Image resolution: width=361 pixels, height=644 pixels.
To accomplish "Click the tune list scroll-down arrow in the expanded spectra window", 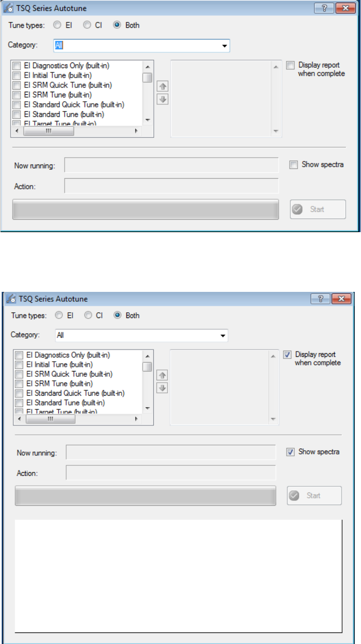I will pos(147,409).
